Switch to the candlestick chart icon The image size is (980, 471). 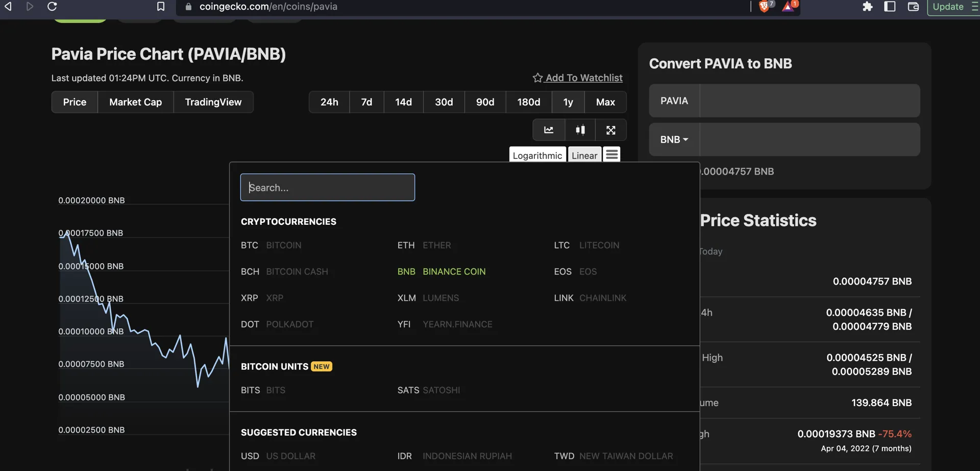[580, 130]
